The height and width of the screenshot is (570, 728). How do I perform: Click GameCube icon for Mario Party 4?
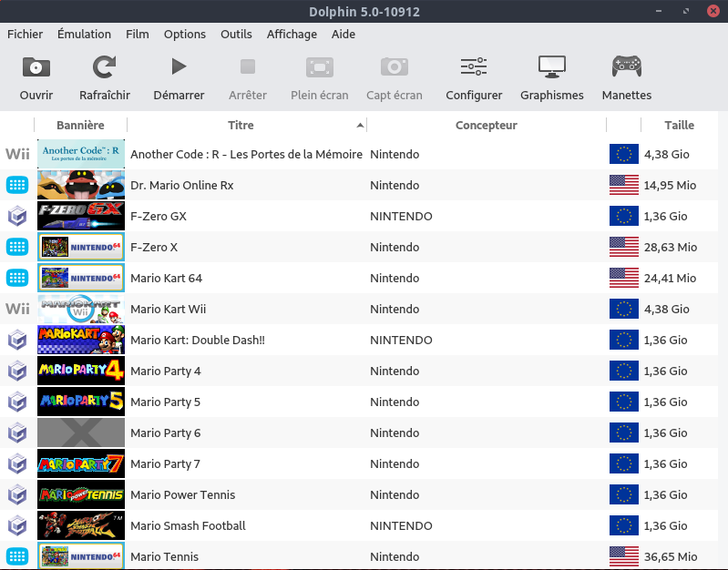coord(17,371)
